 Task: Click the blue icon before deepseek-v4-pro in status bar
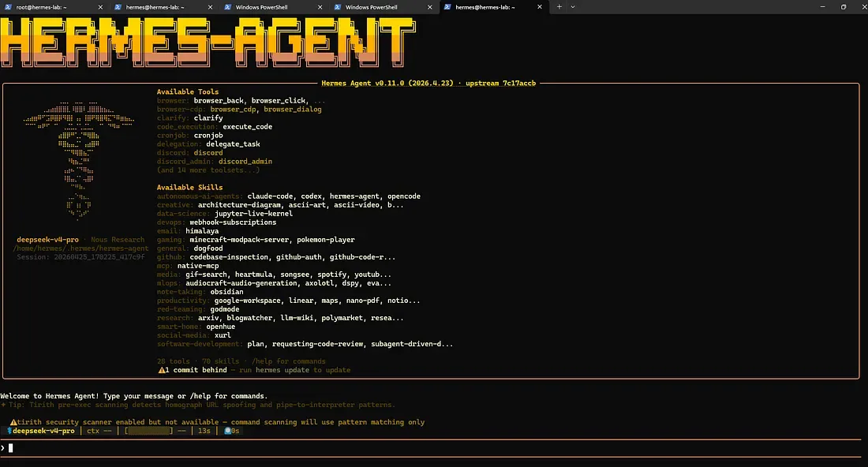(x=9, y=431)
